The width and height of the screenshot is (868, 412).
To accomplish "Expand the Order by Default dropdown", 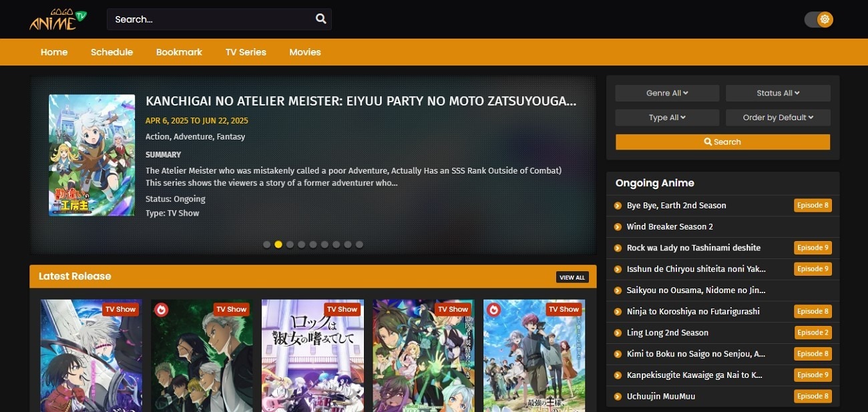I will click(778, 118).
